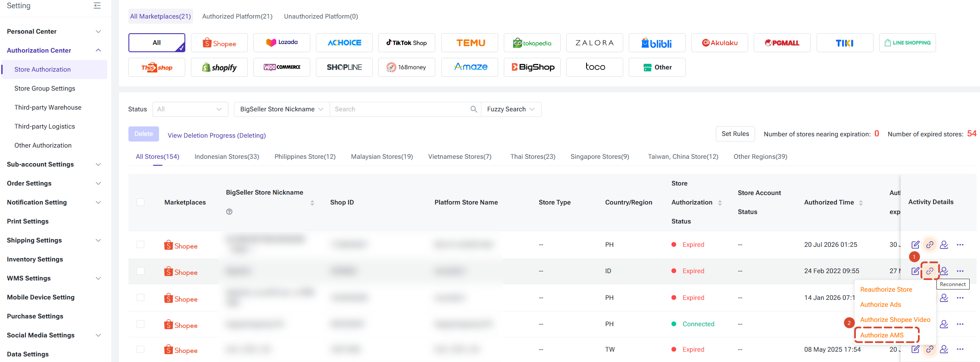The image size is (980, 362).
Task: Open the BigSeller Store Nickname help icon
Action: tap(229, 212)
